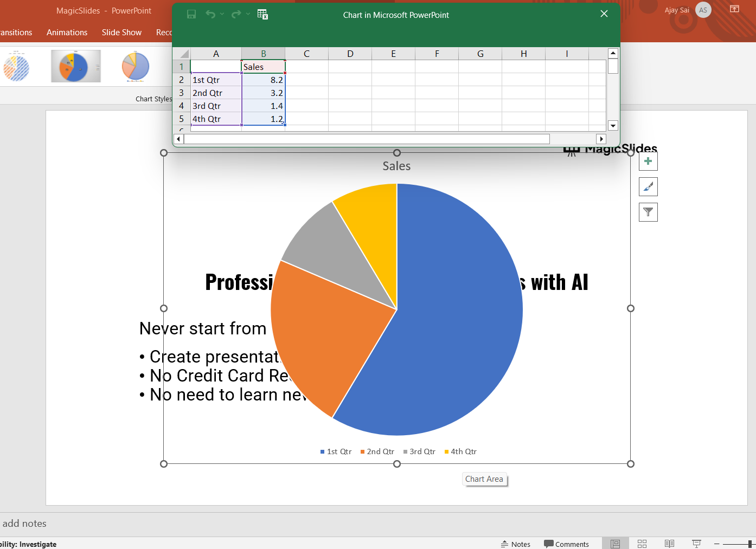
Task: Select column C header in the sheet
Action: pos(307,54)
